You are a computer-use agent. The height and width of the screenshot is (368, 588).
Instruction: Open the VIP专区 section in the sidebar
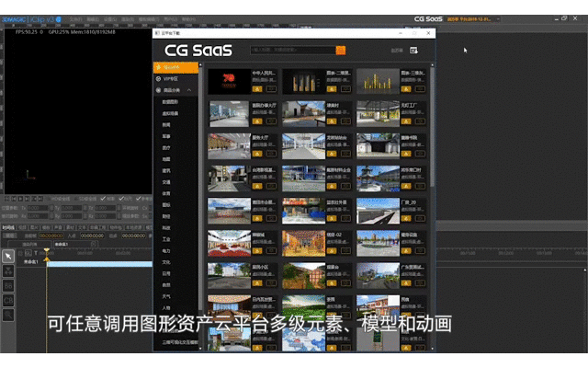tap(175, 79)
